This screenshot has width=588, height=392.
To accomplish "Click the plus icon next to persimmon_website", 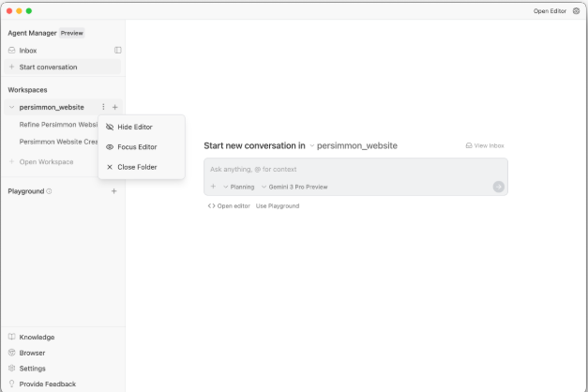I will pyautogui.click(x=114, y=107).
